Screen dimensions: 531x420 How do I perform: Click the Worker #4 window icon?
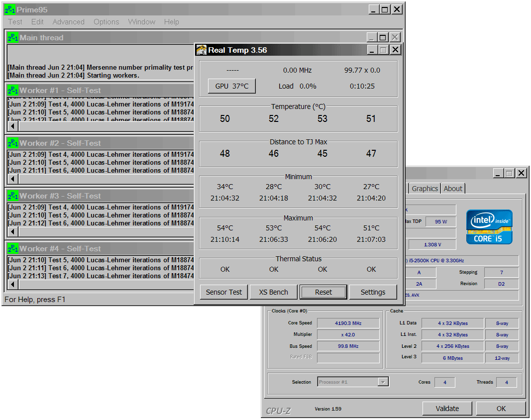click(13, 248)
